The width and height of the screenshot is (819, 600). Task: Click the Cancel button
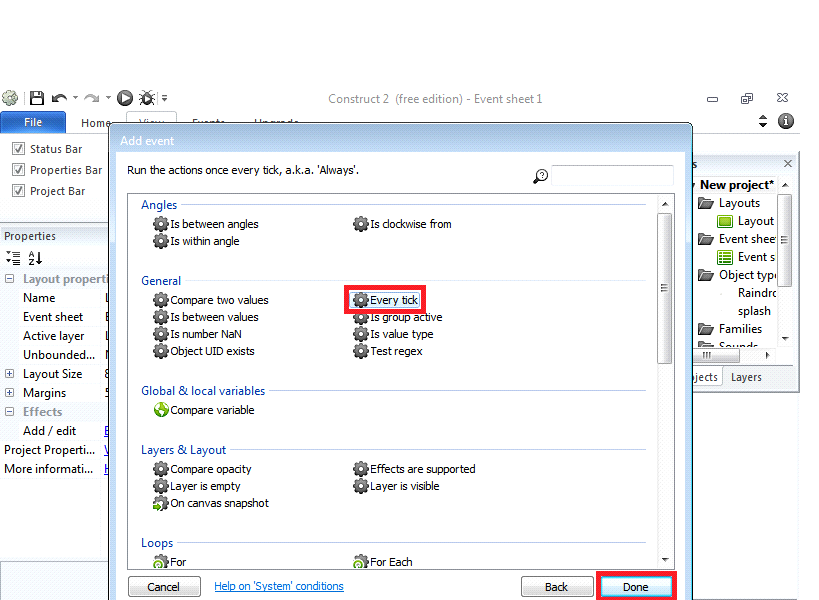[x=164, y=587]
